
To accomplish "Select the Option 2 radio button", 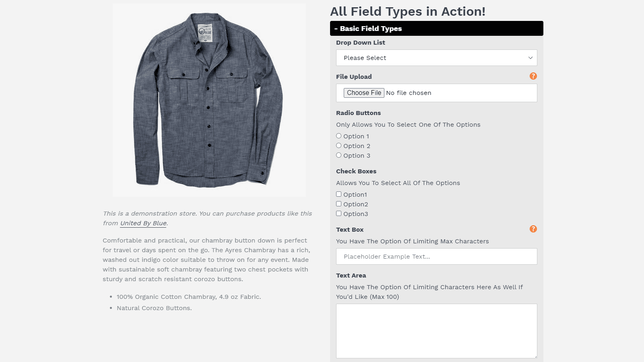I will pyautogui.click(x=339, y=145).
